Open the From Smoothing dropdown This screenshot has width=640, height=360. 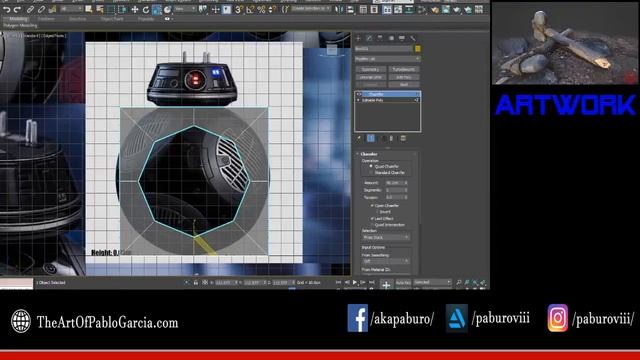point(386,261)
